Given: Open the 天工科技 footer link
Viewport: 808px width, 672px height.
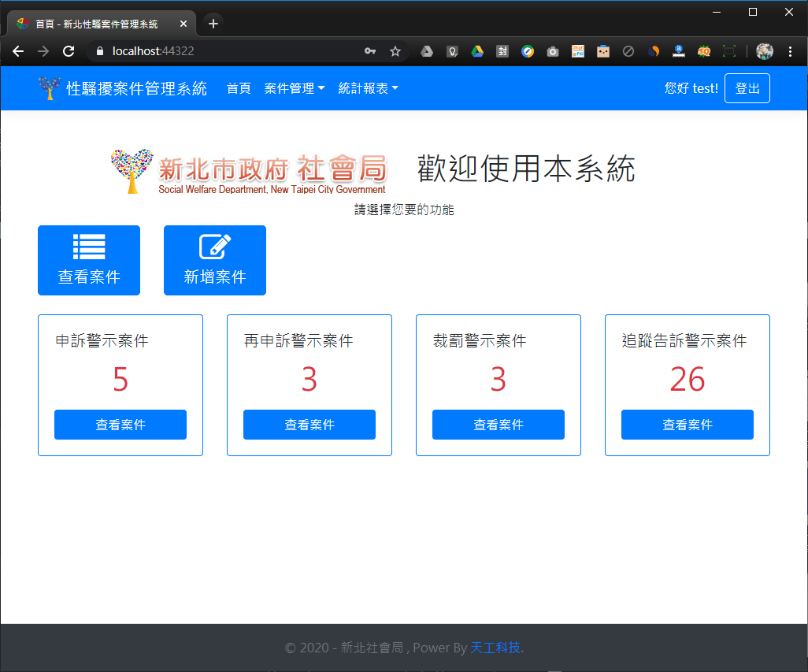Looking at the screenshot, I should tap(495, 648).
